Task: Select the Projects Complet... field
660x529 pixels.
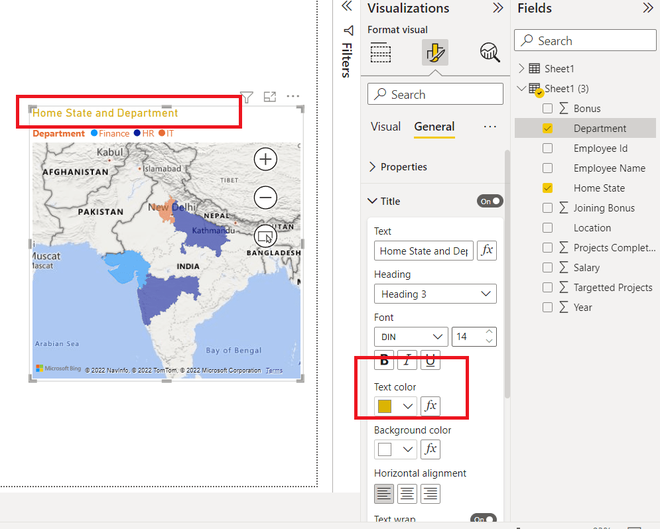Action: (x=614, y=247)
